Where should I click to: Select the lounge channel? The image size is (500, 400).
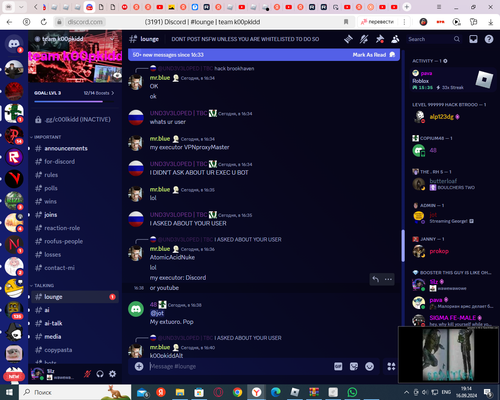75,297
